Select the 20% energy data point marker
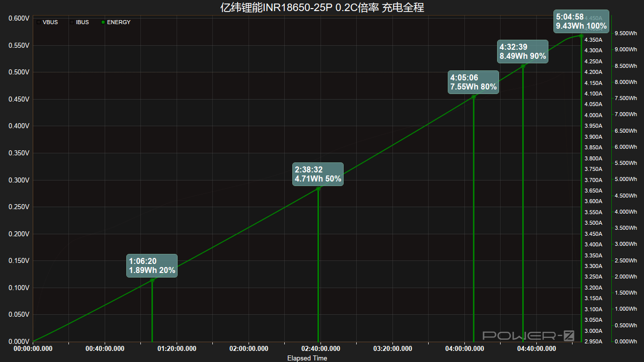The image size is (644, 362). [152, 280]
